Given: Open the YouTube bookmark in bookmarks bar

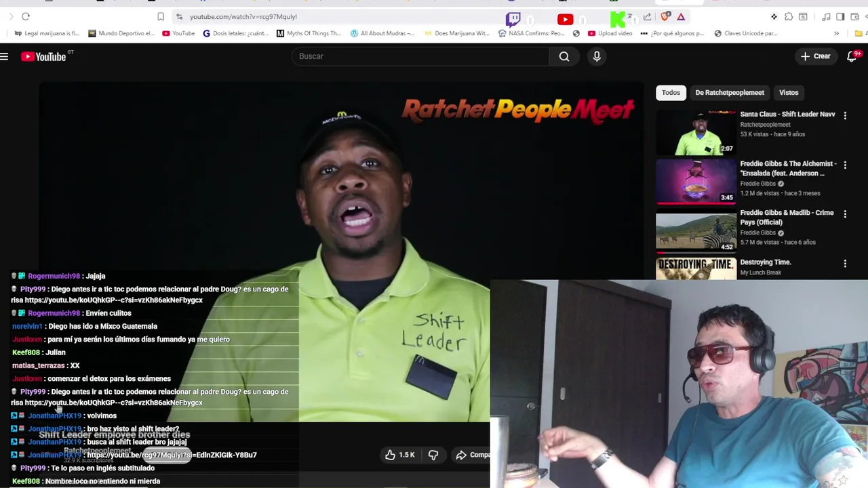Looking at the screenshot, I should [178, 33].
